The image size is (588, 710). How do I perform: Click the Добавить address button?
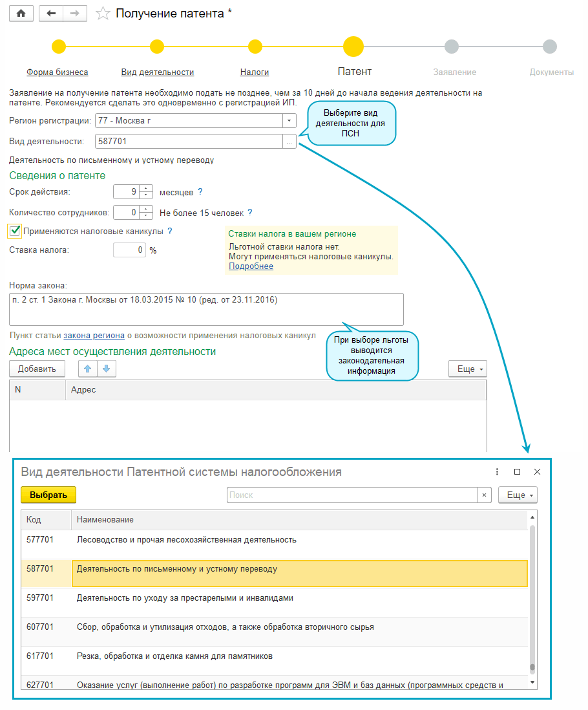coord(37,369)
